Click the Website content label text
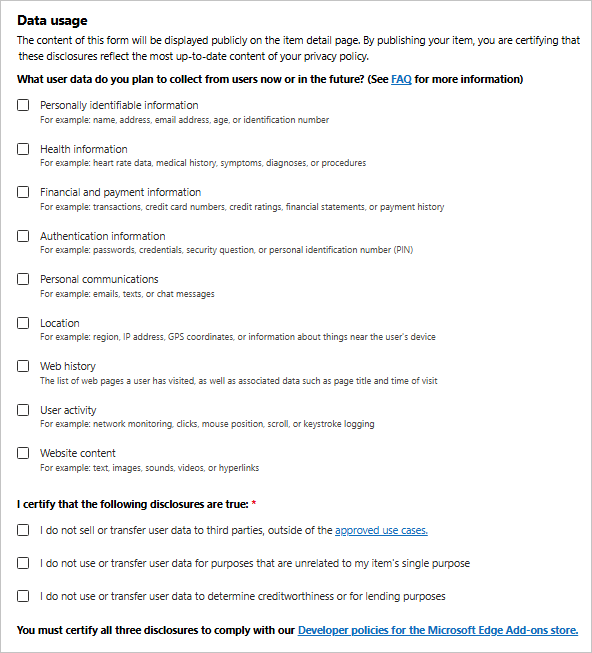This screenshot has width=592, height=653. click(78, 453)
